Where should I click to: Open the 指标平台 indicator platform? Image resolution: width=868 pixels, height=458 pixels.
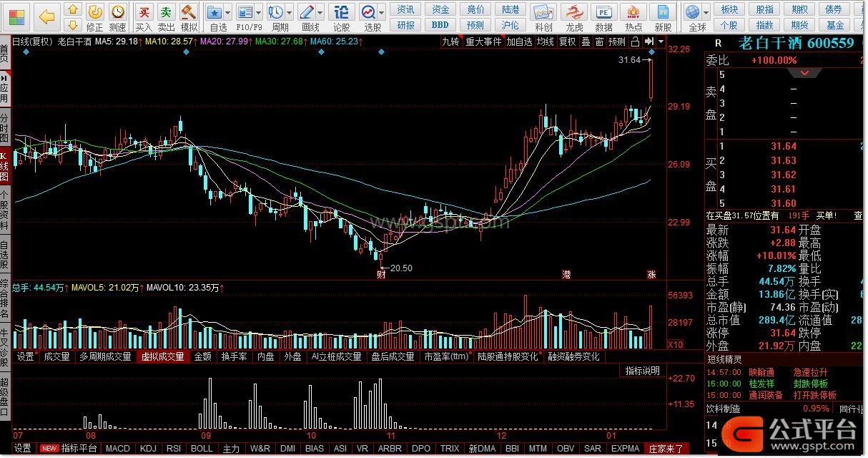(x=79, y=449)
